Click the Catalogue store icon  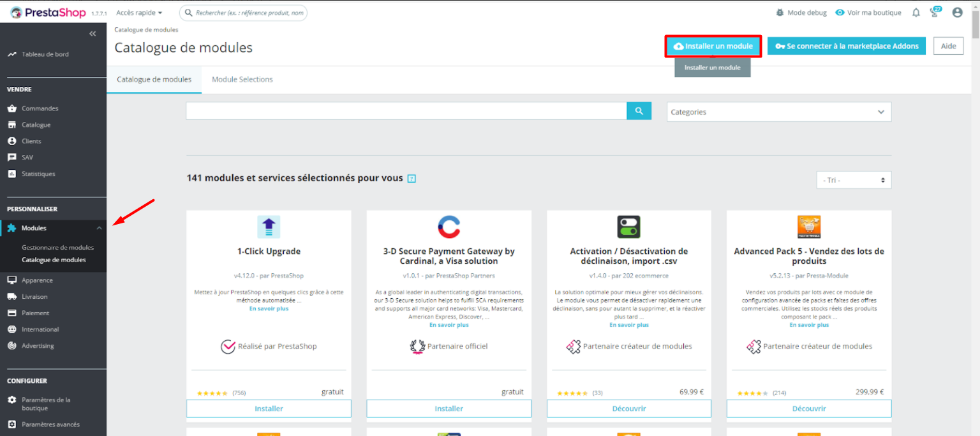(11, 125)
